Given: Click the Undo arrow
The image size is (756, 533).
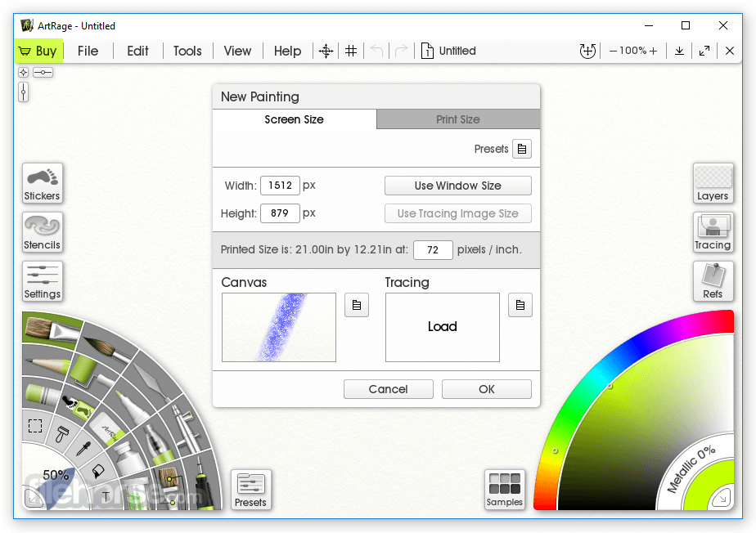Looking at the screenshot, I should pyautogui.click(x=376, y=51).
